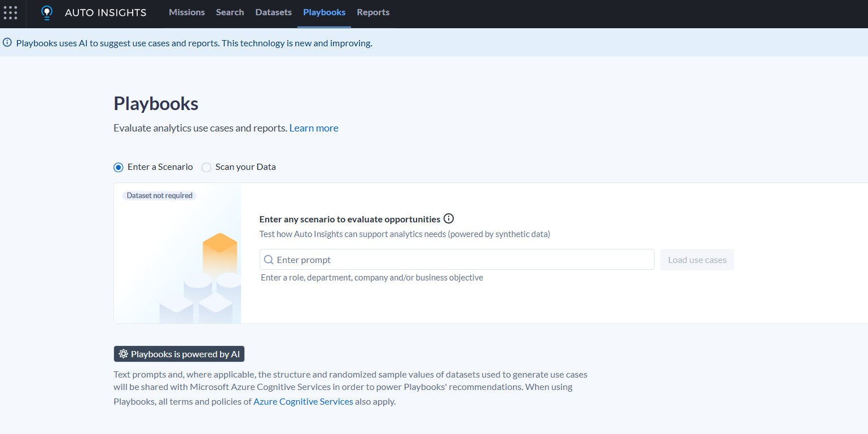Navigate to the Search section
Image resolution: width=868 pixels, height=434 pixels.
pyautogui.click(x=230, y=12)
